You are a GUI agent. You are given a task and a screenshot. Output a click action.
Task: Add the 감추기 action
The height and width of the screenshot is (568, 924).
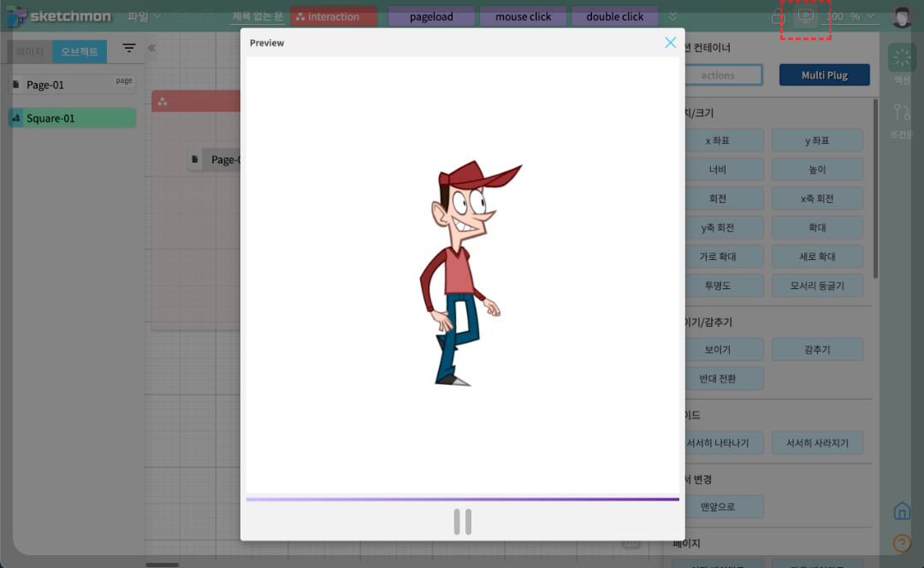pyautogui.click(x=817, y=349)
